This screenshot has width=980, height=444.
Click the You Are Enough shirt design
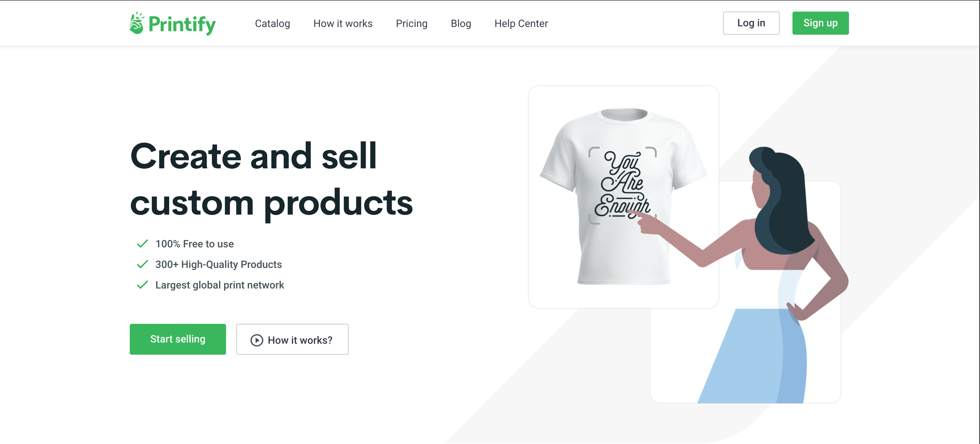pos(622,185)
